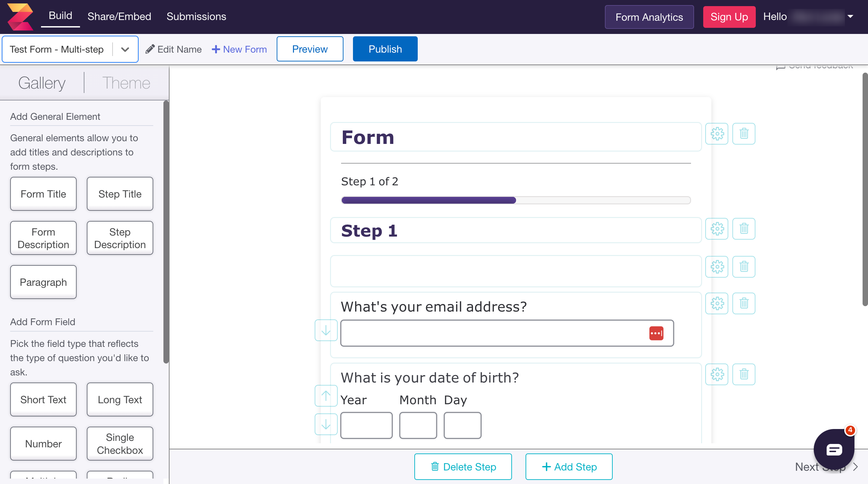
Task: Open the Theme tab in the sidebar
Action: point(126,82)
